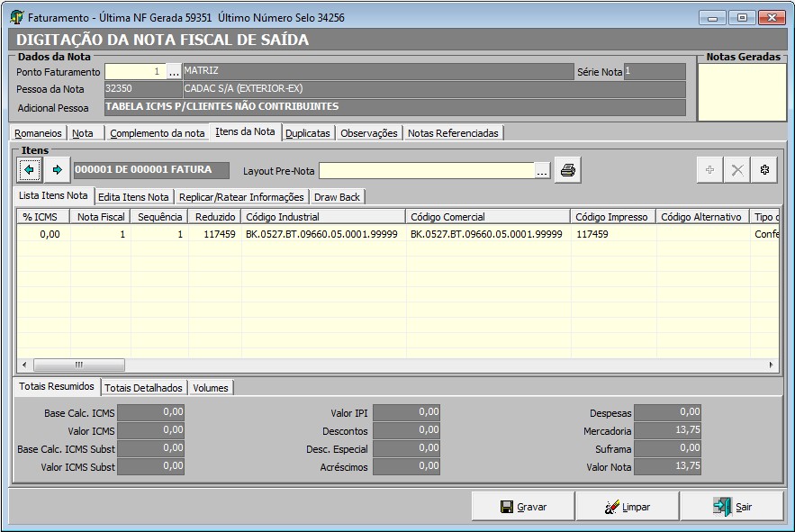The width and height of the screenshot is (795, 532).
Task: Click the delete item X icon
Action: coord(737,170)
